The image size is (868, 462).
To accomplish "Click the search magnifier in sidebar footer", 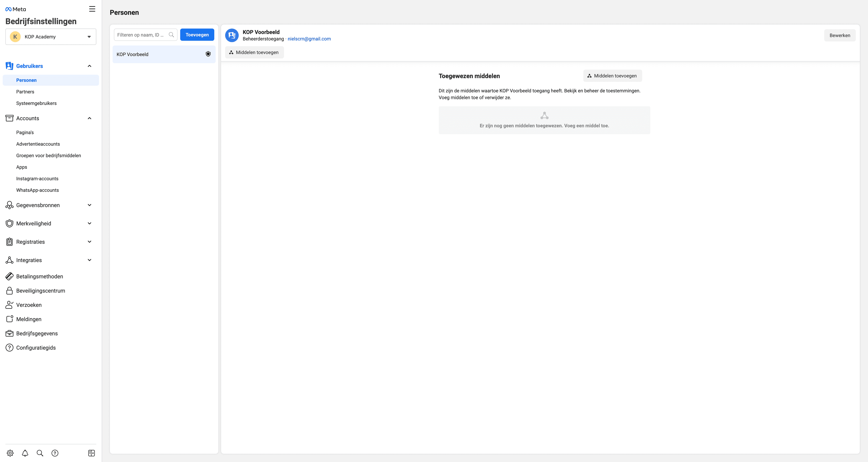I will click(x=40, y=453).
